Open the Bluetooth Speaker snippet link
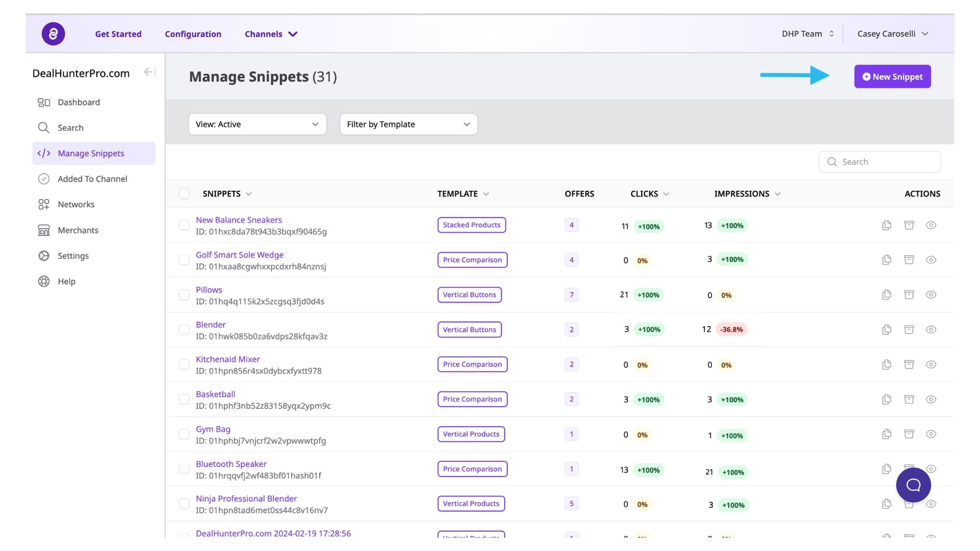Screen dimensions: 980x551 [231, 464]
